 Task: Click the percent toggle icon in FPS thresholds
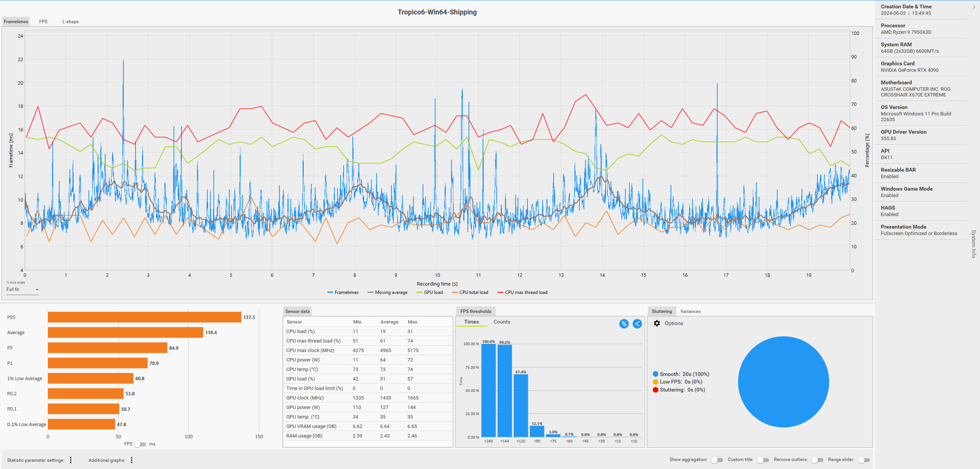click(623, 324)
